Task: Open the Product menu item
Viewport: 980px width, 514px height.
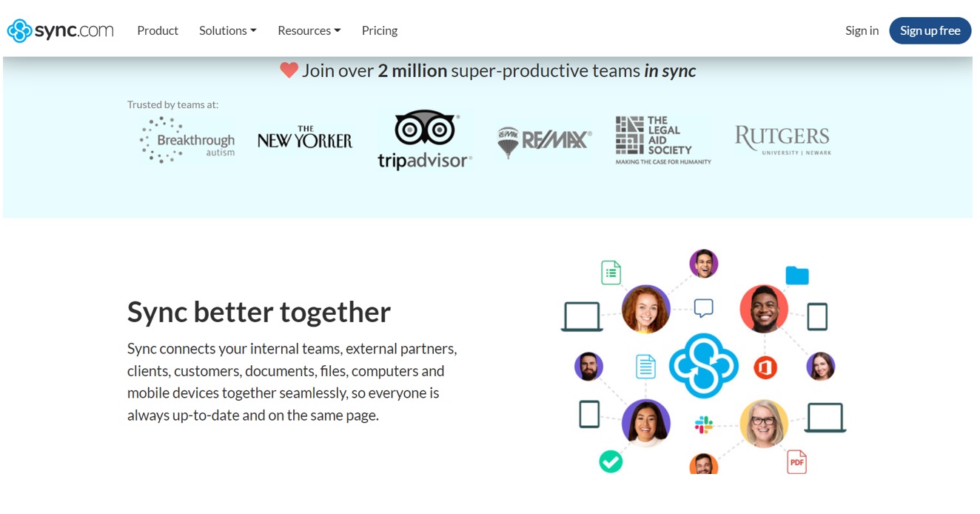Action: tap(158, 30)
